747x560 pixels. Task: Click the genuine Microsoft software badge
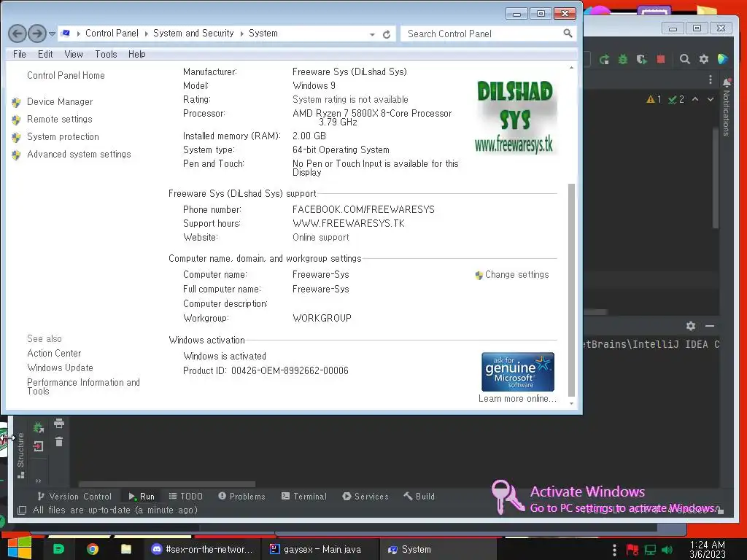(518, 372)
